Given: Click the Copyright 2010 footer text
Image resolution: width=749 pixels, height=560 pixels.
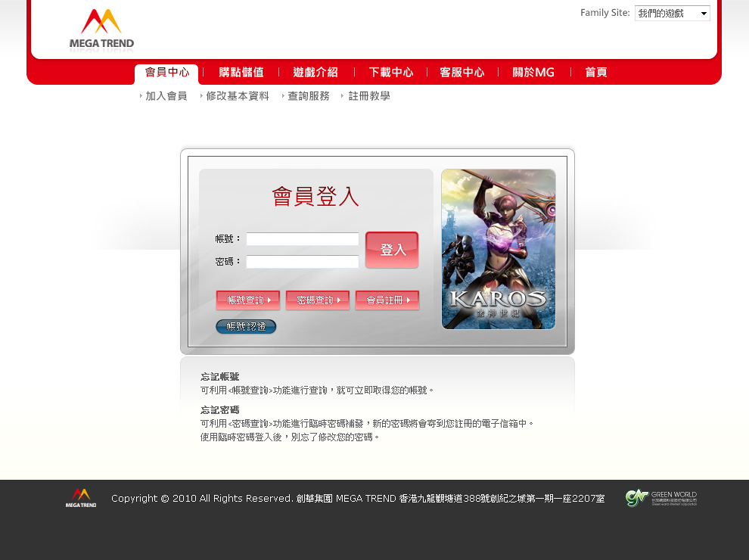Looking at the screenshot, I should (358, 499).
